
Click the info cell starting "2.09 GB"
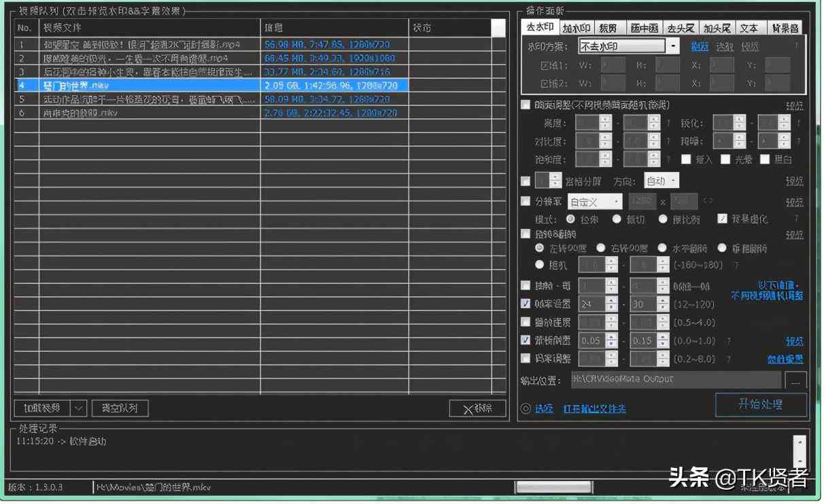click(x=334, y=86)
